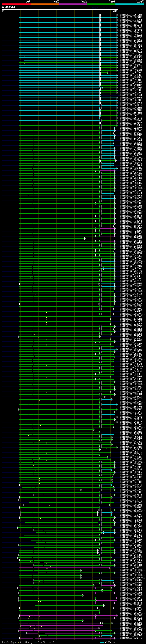Open hit UniRef100_C6TCM4
This screenshot has height=644, width=146.
131,15
